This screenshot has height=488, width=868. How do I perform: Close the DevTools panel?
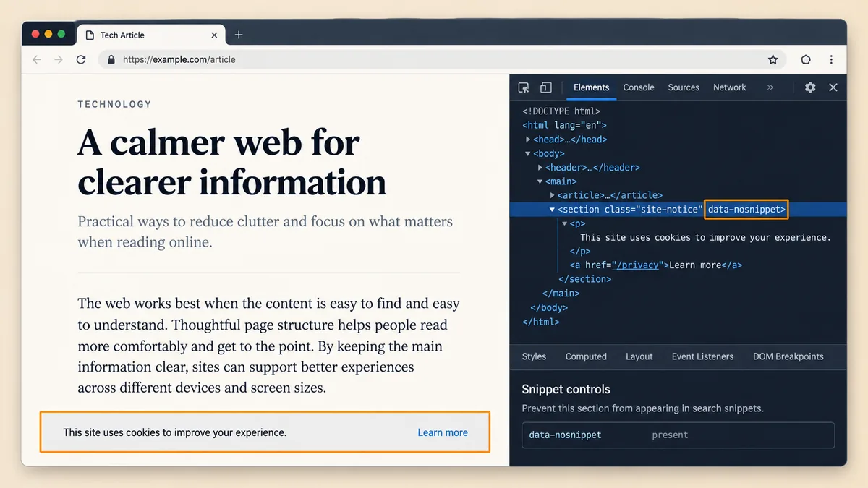coord(833,87)
